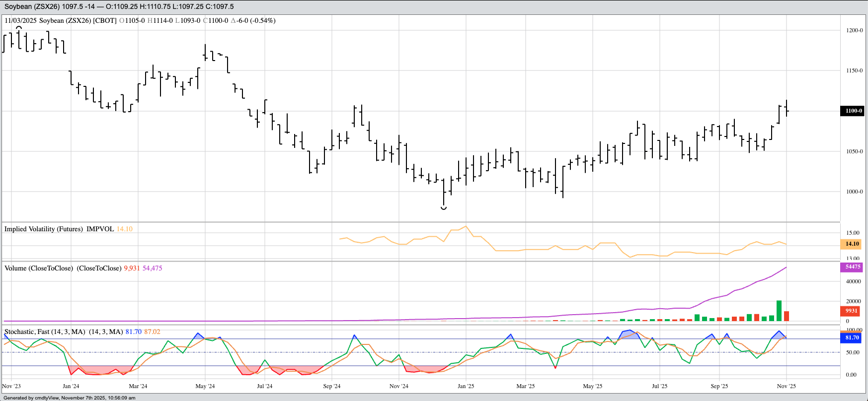Click the blue 81.70 stochastic badge

click(x=852, y=337)
